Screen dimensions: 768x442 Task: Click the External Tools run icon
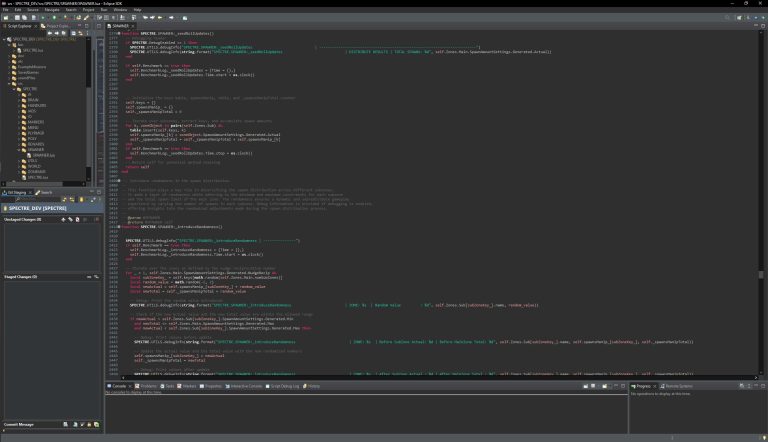[66, 18]
